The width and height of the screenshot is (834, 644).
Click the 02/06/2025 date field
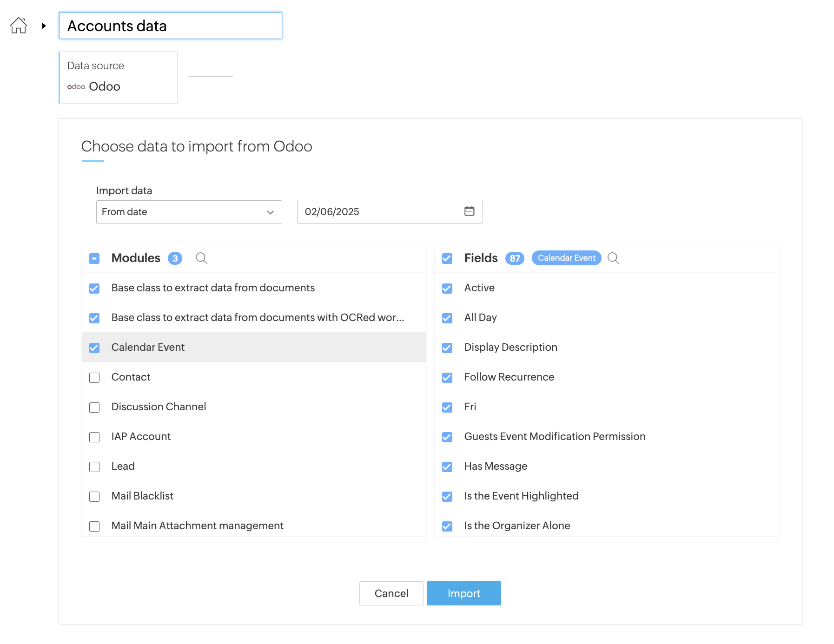point(379,212)
